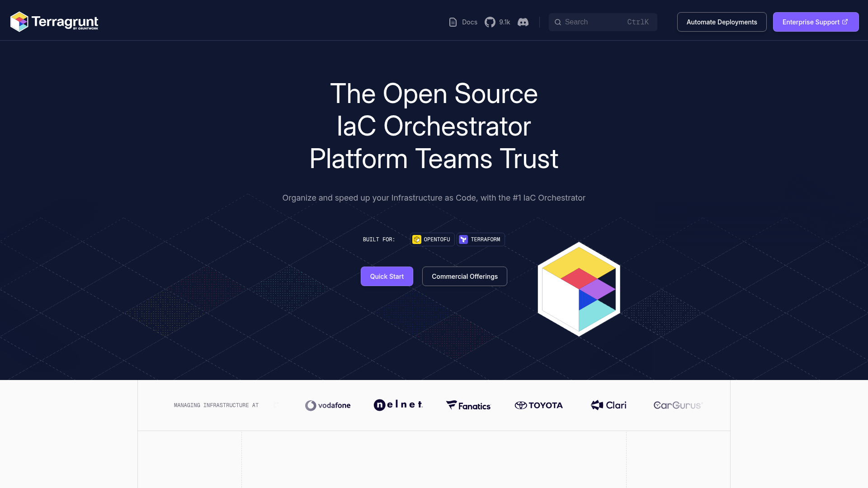The width and height of the screenshot is (868, 488).
Task: Click the CarGurus company logo
Action: coord(678,405)
